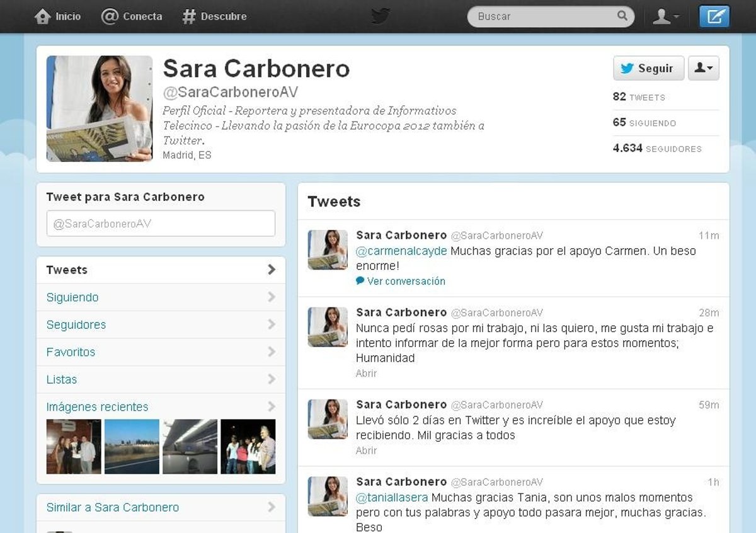Select Siguiendo in the sidebar menu
The height and width of the screenshot is (533, 756).
(72, 297)
